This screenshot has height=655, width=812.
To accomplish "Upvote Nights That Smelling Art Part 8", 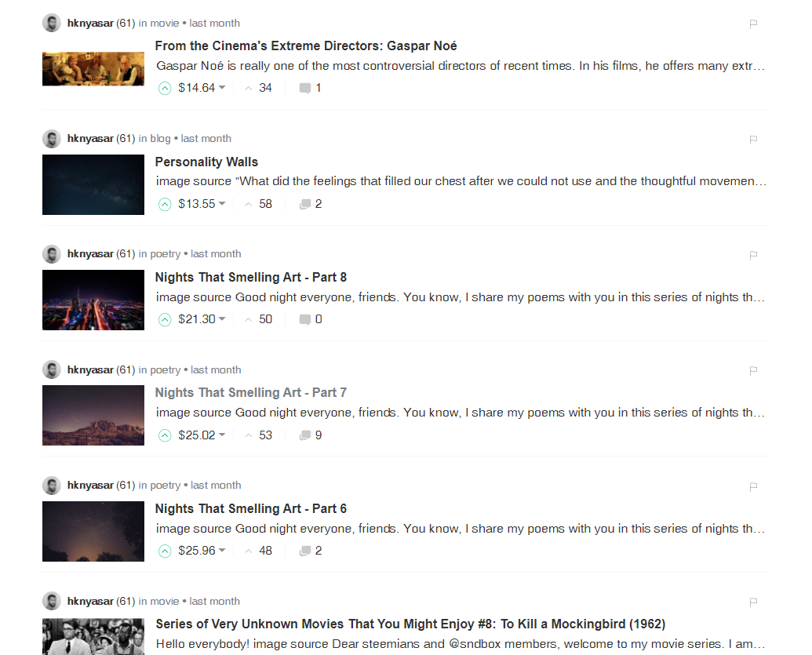I will click(x=165, y=320).
